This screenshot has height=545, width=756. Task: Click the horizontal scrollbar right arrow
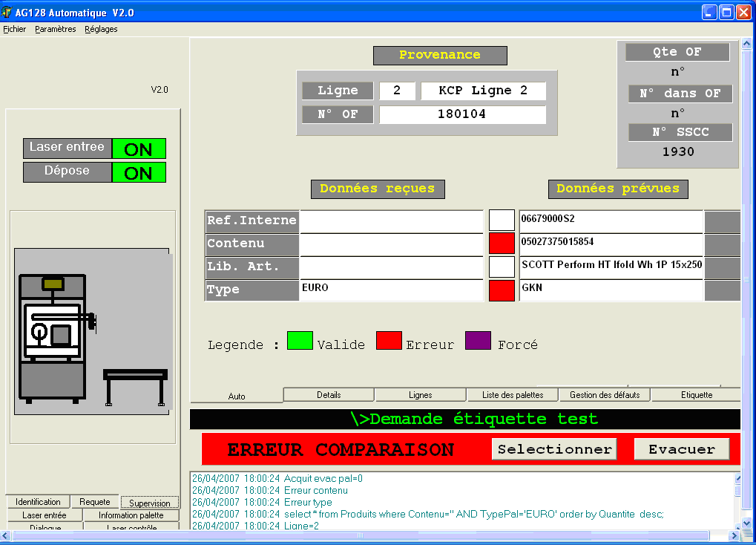734,535
